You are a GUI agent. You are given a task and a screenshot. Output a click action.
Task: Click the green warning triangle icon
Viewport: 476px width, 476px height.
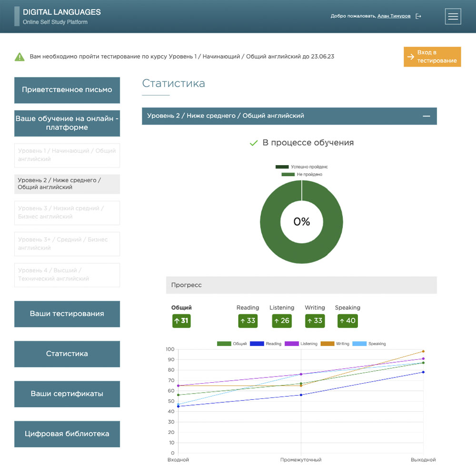pos(20,57)
